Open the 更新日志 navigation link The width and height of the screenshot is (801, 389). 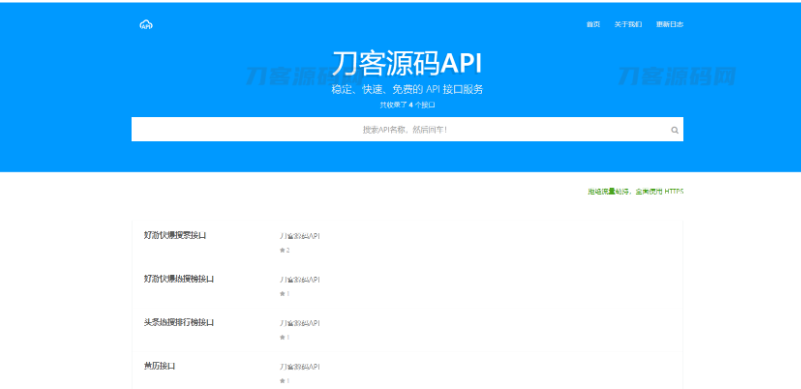tap(670, 25)
